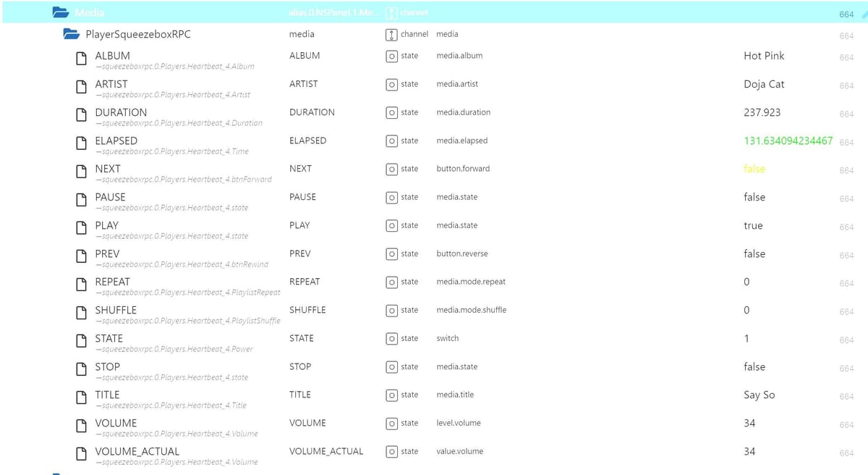Click the green elapsed value 131.634094234467
The image size is (868, 475).
(x=788, y=140)
